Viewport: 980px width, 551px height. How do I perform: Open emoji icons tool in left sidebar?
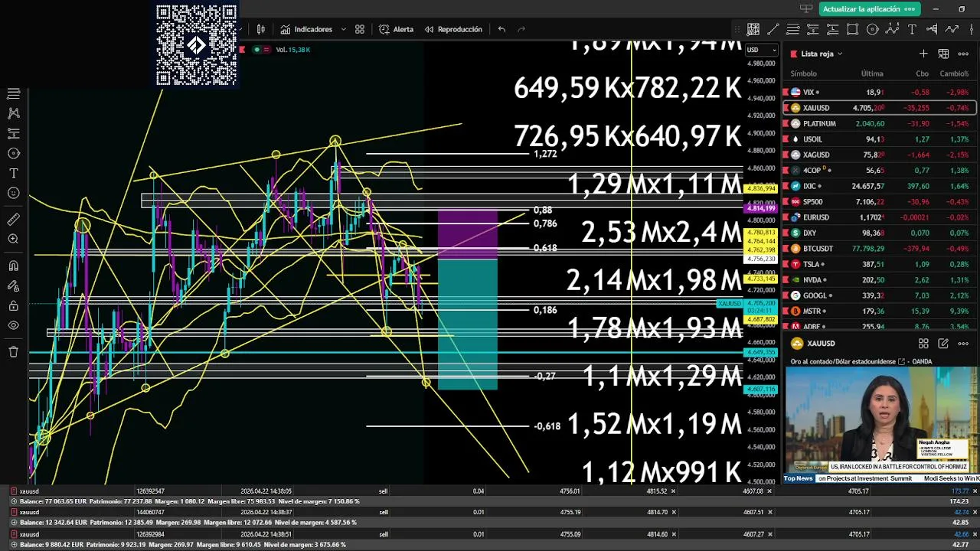(x=13, y=193)
